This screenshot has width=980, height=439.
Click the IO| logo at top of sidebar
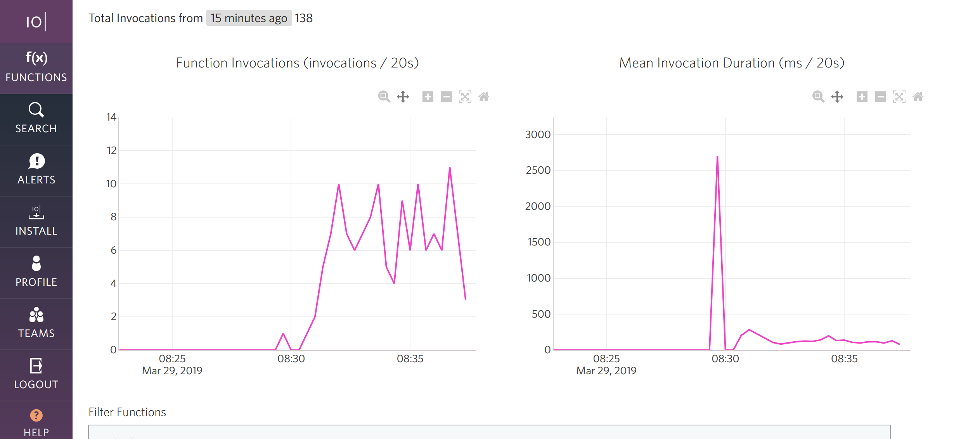click(x=36, y=22)
